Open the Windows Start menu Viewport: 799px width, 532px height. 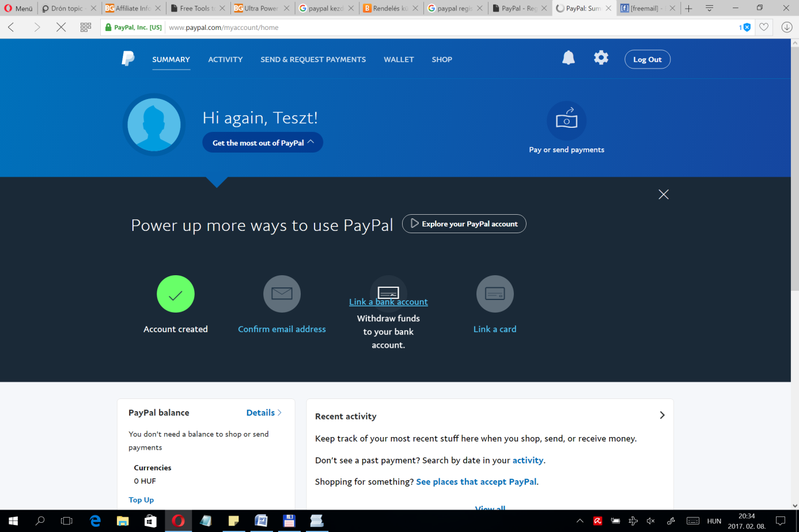(x=13, y=521)
